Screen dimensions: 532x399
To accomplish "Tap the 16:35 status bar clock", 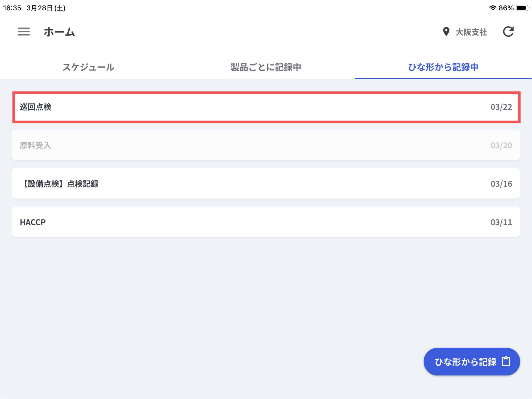I will (x=12, y=8).
